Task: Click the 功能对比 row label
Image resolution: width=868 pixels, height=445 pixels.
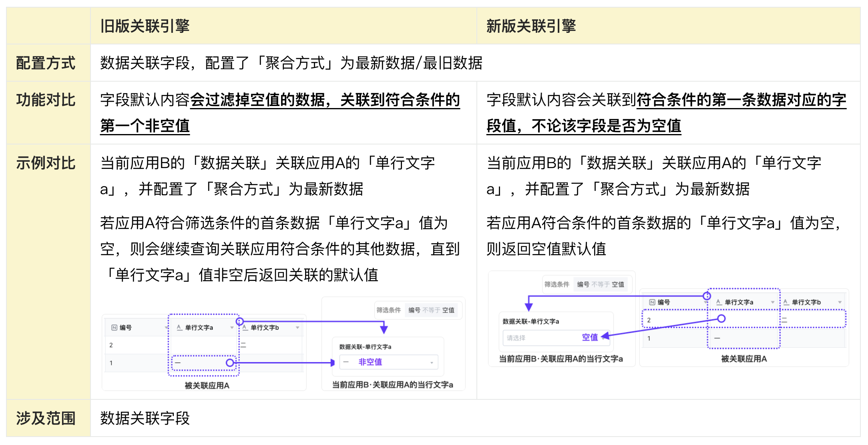Action: point(46,100)
